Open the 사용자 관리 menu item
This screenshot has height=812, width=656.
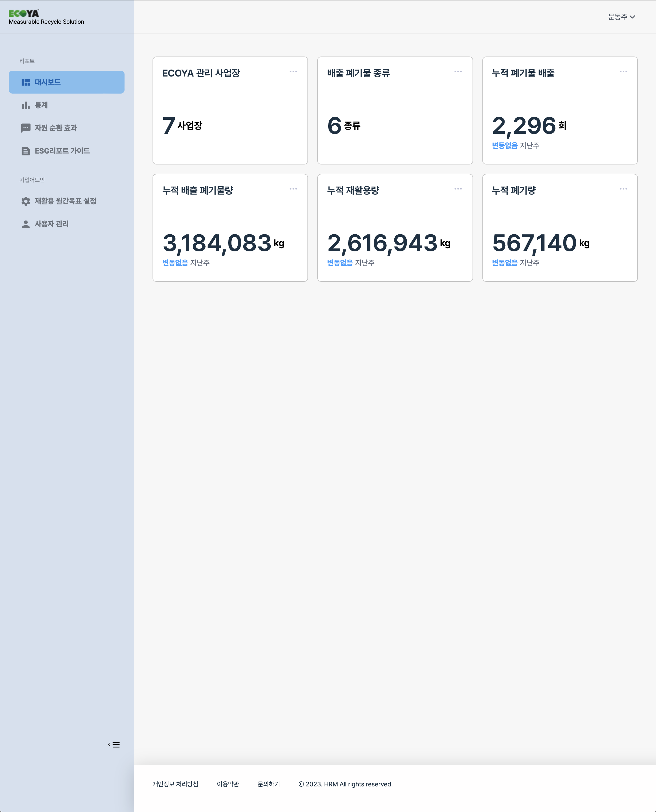click(66, 224)
